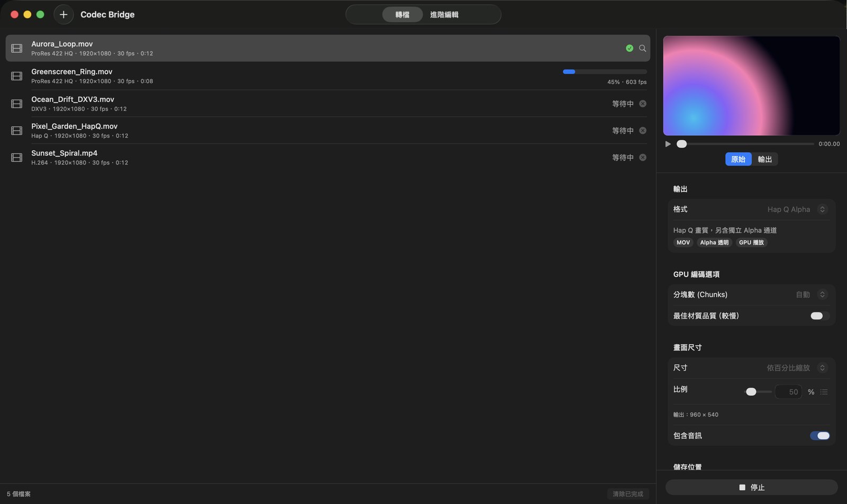Remove Pixel_Garden_HapQ.mov from the queue

tap(643, 131)
